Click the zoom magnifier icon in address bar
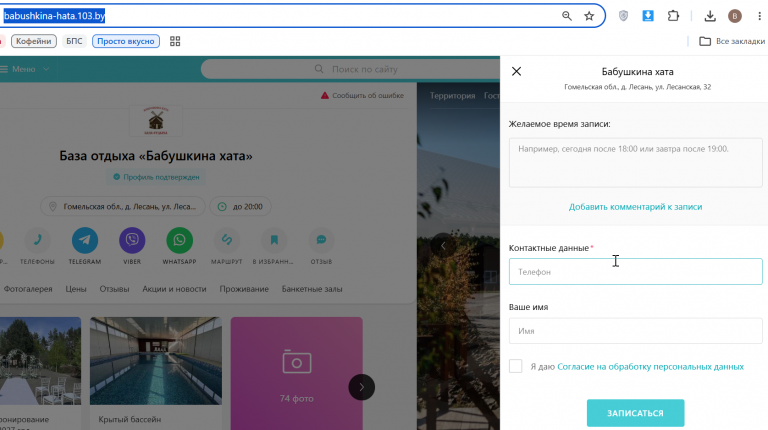This screenshot has height=430, width=768. click(x=567, y=16)
